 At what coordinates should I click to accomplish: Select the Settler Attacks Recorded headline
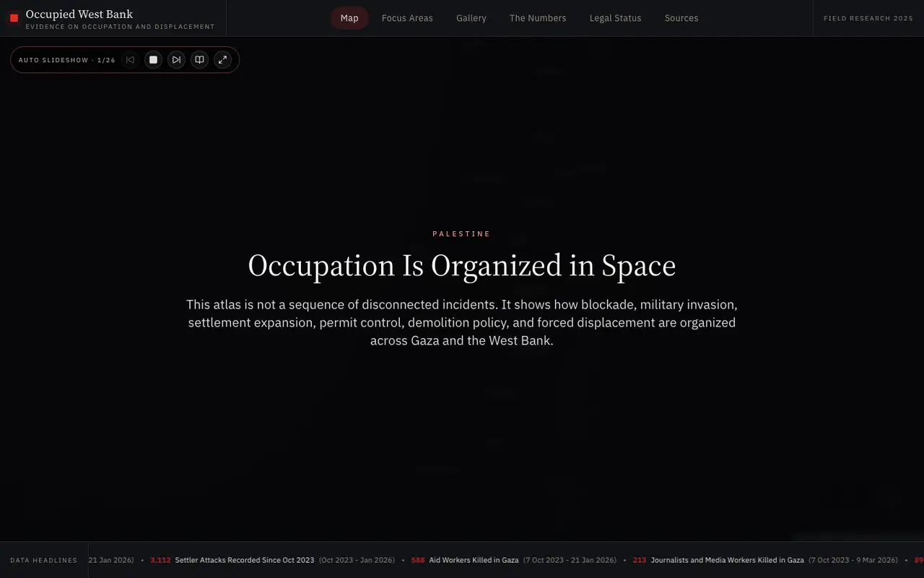tap(245, 560)
